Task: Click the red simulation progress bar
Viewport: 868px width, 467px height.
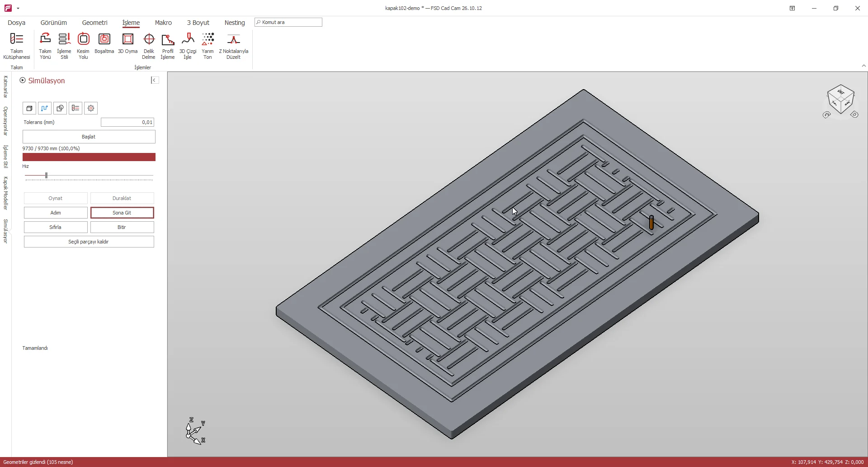Action: click(89, 157)
